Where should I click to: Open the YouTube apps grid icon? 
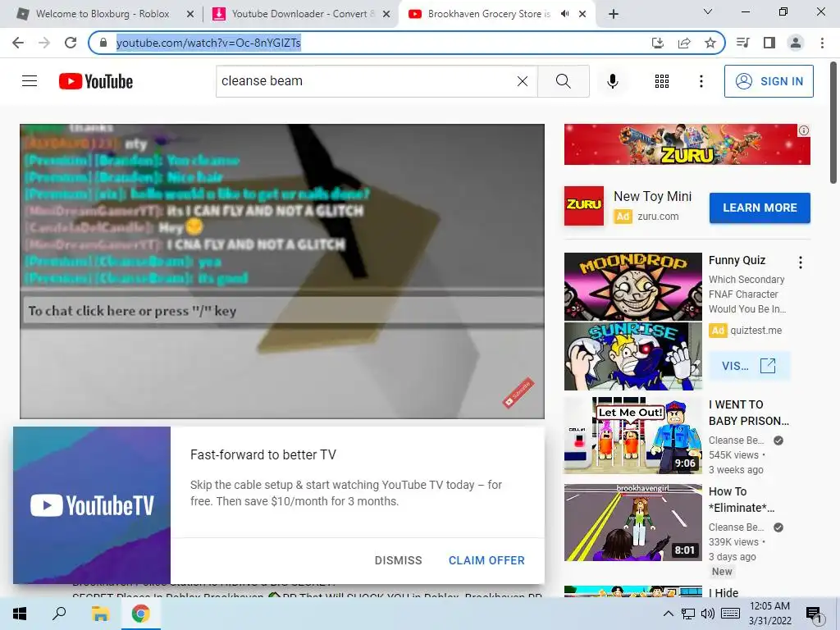[662, 81]
